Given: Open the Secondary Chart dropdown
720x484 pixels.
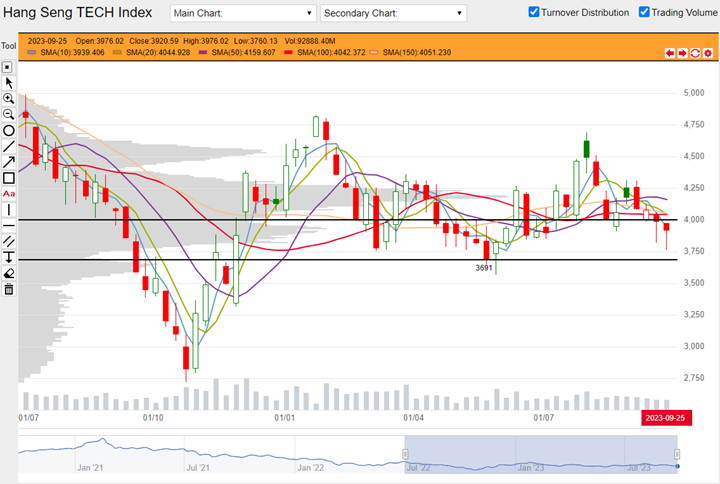Looking at the screenshot, I should pyautogui.click(x=394, y=13).
